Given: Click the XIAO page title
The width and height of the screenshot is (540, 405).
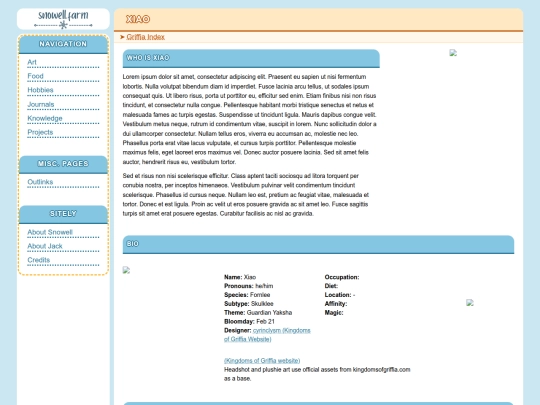Looking at the screenshot, I should (x=138, y=19).
